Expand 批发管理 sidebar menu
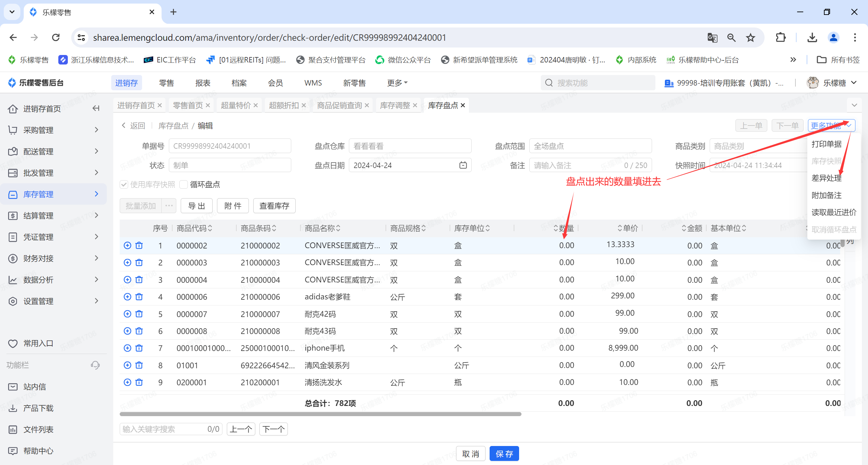The height and width of the screenshot is (465, 868). (53, 172)
